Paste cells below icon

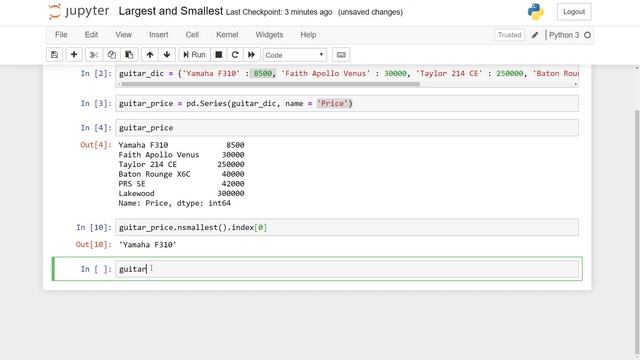(x=129, y=55)
